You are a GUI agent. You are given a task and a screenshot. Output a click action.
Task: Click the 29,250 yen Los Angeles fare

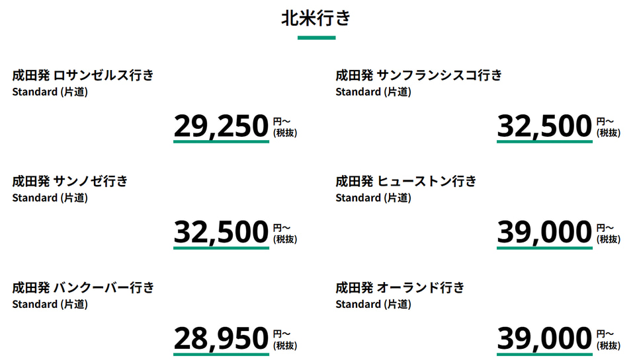tap(221, 126)
